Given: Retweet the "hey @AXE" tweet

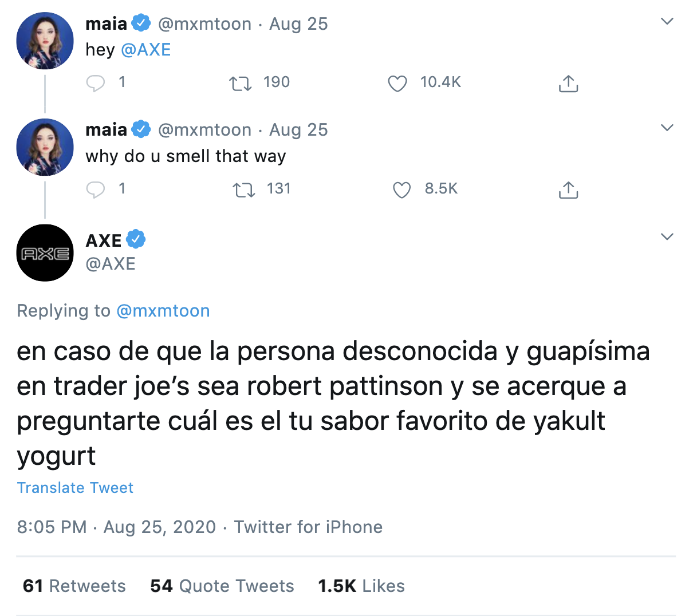Looking at the screenshot, I should (x=240, y=84).
